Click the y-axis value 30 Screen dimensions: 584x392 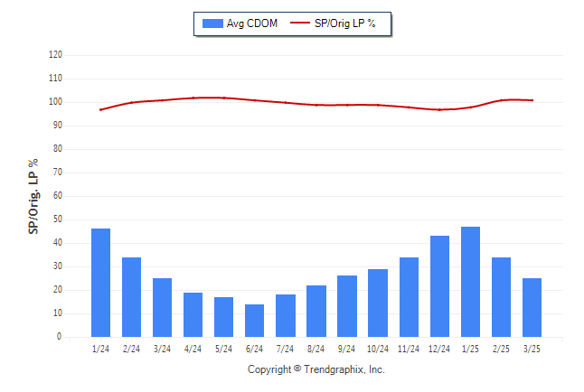coord(58,266)
